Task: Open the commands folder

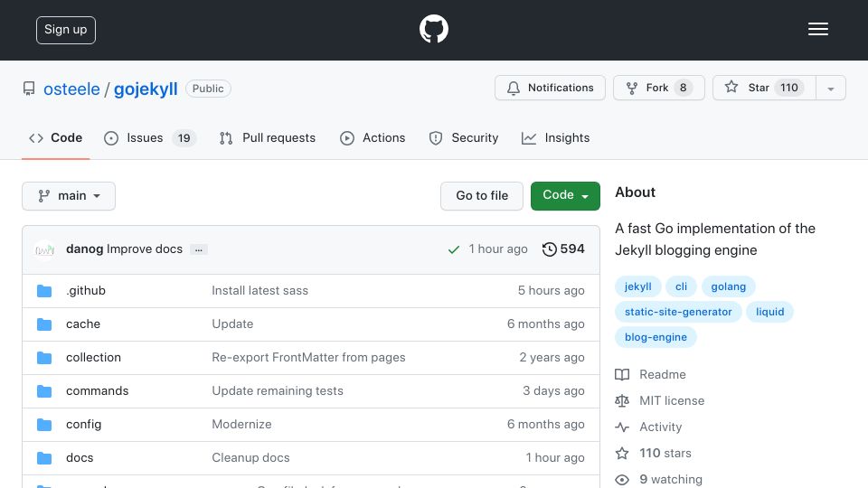Action: (x=98, y=390)
